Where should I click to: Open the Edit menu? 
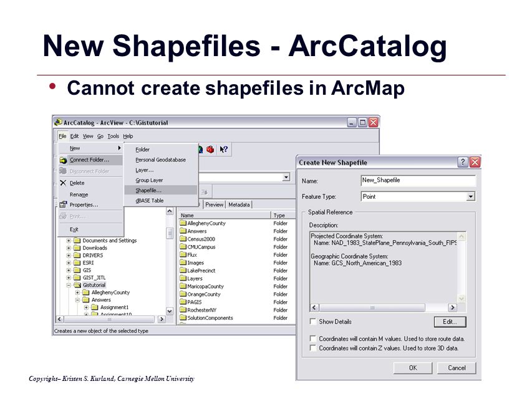tap(74, 136)
